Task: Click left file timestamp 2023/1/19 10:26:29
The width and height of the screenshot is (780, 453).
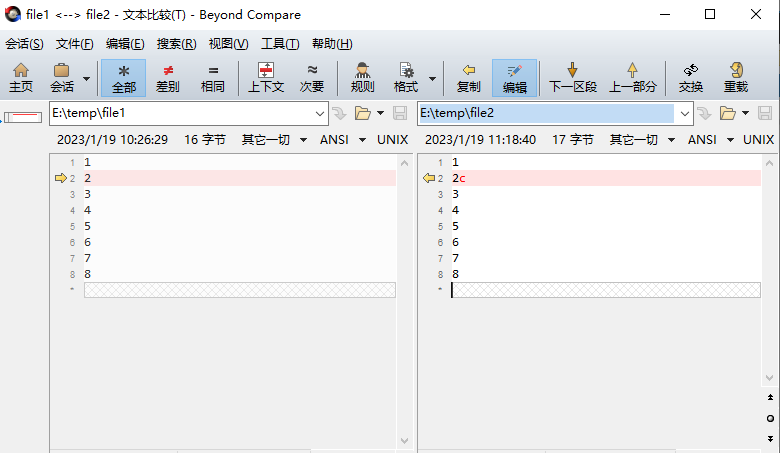Action: click(112, 140)
